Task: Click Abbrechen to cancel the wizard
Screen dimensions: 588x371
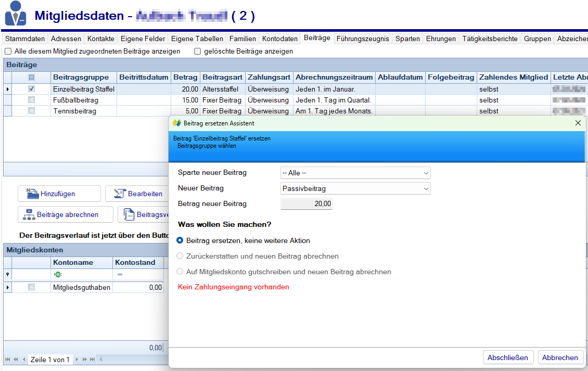Action: coord(560,357)
